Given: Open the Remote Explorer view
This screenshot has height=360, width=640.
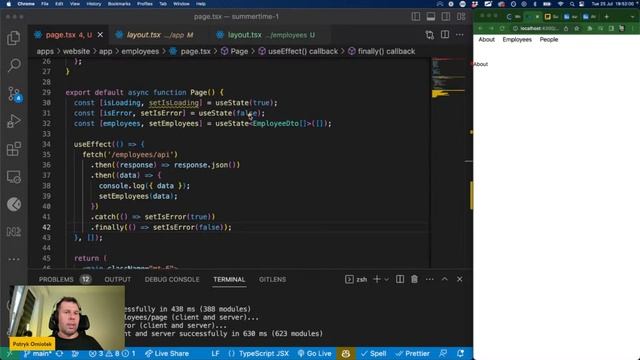Looking at the screenshot, I should 14,177.
